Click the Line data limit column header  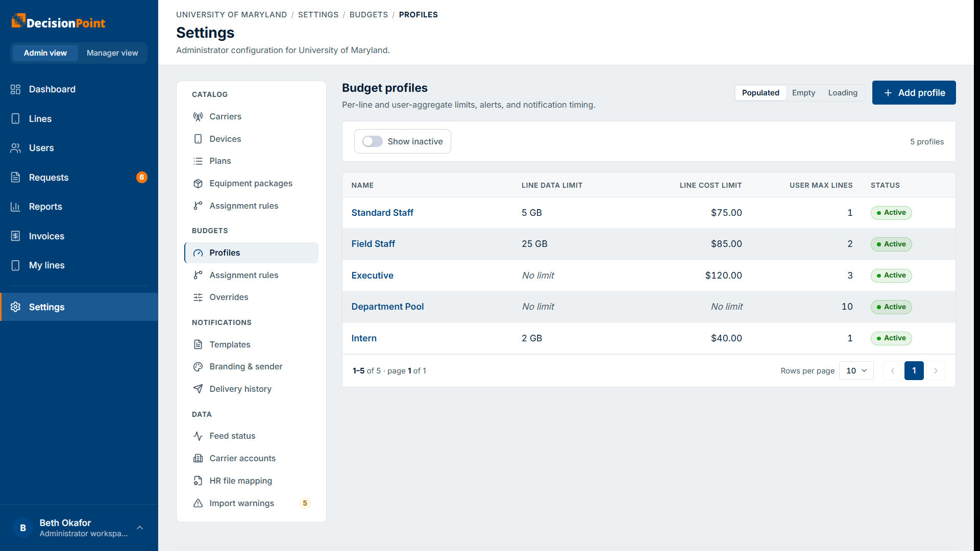[552, 185]
